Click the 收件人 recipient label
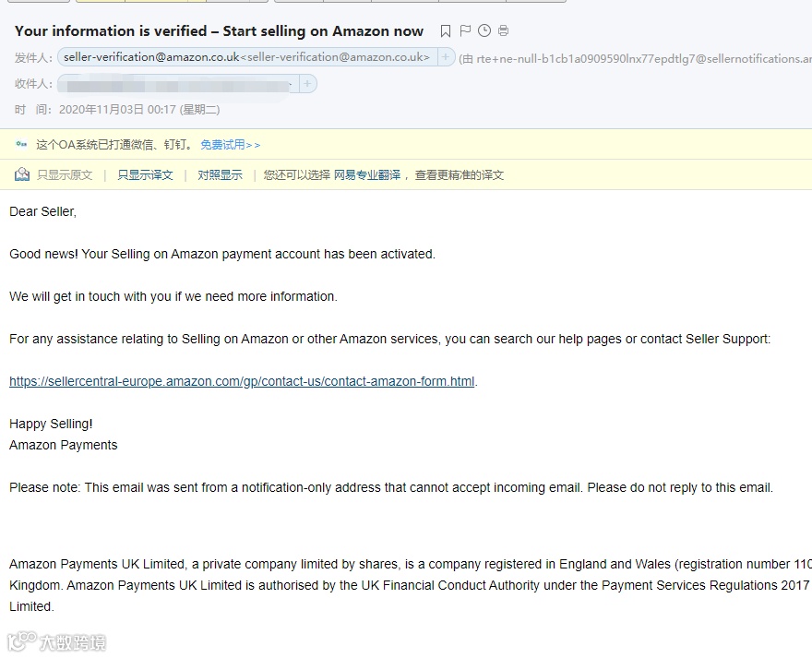 pos(33,83)
